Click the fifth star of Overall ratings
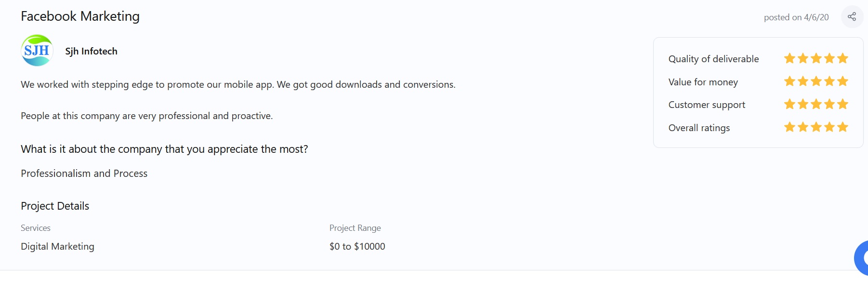This screenshot has height=281, width=868. [842, 127]
